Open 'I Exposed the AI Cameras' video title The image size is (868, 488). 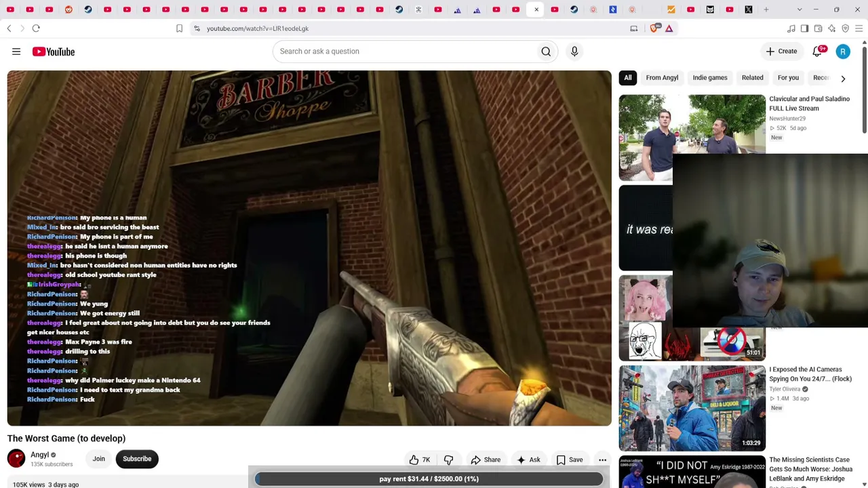pos(810,375)
